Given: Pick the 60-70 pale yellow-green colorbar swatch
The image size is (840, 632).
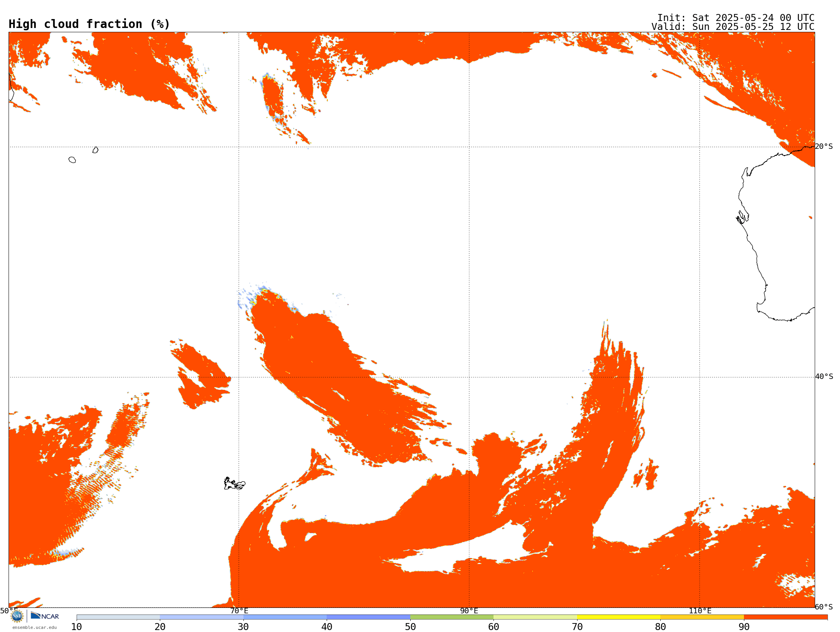Looking at the screenshot, I should pos(535,617).
